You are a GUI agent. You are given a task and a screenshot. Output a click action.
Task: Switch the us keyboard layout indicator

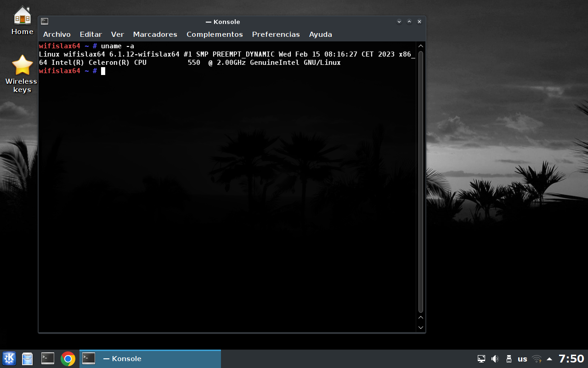[522, 359]
